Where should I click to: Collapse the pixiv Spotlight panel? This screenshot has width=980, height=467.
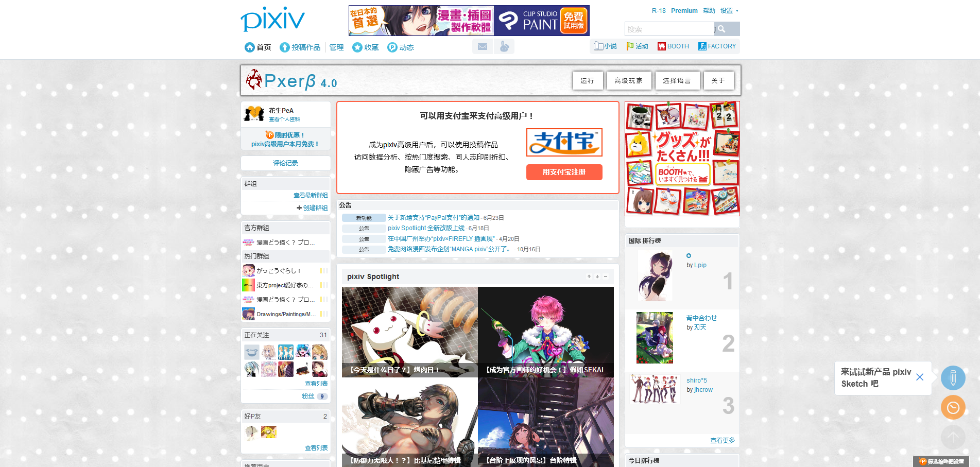pyautogui.click(x=606, y=276)
